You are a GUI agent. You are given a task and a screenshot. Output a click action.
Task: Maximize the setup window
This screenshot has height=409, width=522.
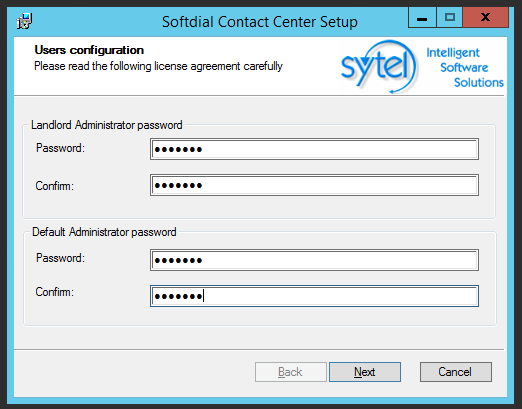(x=449, y=18)
